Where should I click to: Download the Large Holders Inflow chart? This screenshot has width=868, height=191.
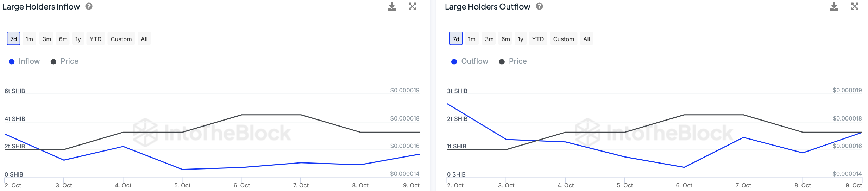click(x=391, y=7)
